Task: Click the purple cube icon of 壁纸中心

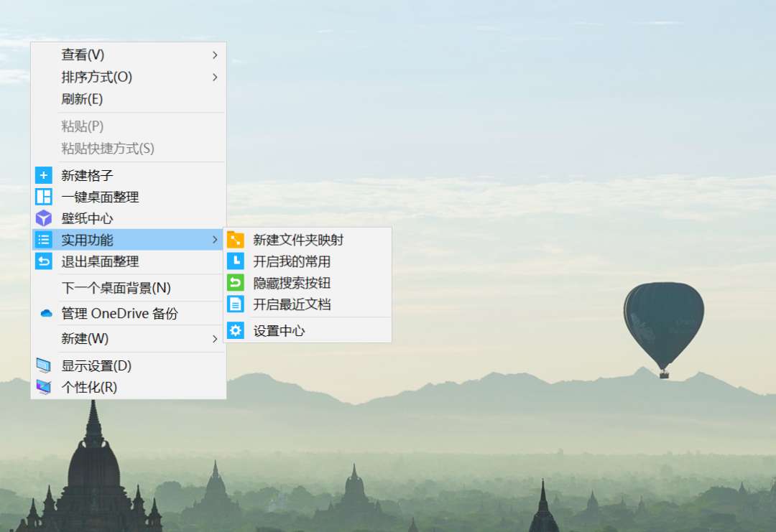Action: click(44, 218)
